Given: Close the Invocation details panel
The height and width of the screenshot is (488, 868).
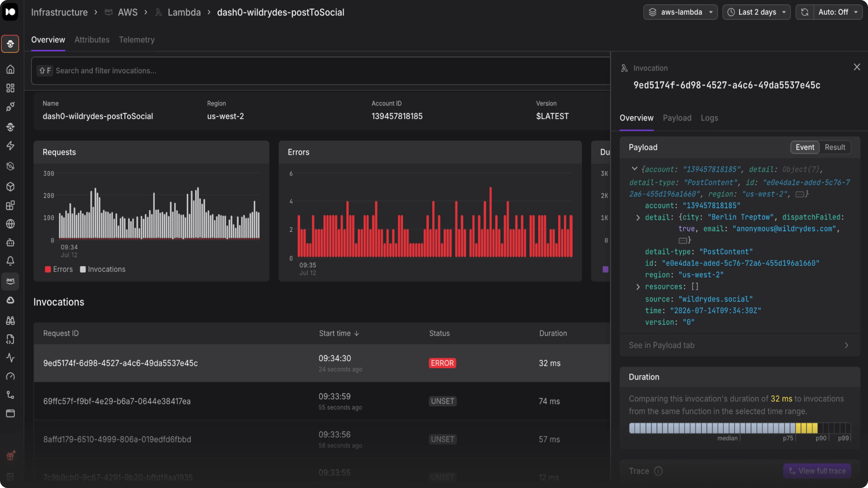Looking at the screenshot, I should pos(857,67).
